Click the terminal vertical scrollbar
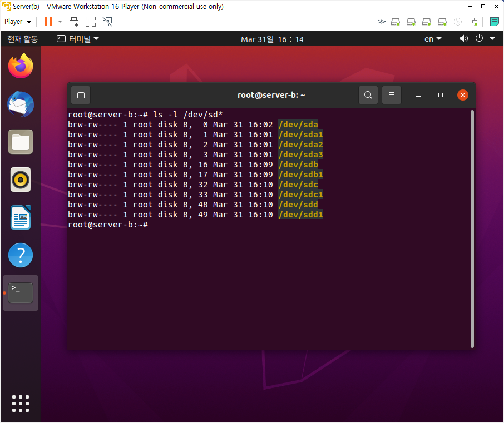504x423 pixels. point(472,228)
